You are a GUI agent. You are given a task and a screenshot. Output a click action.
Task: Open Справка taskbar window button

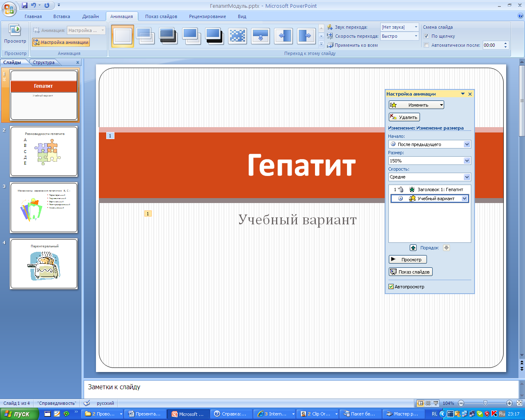click(231, 414)
